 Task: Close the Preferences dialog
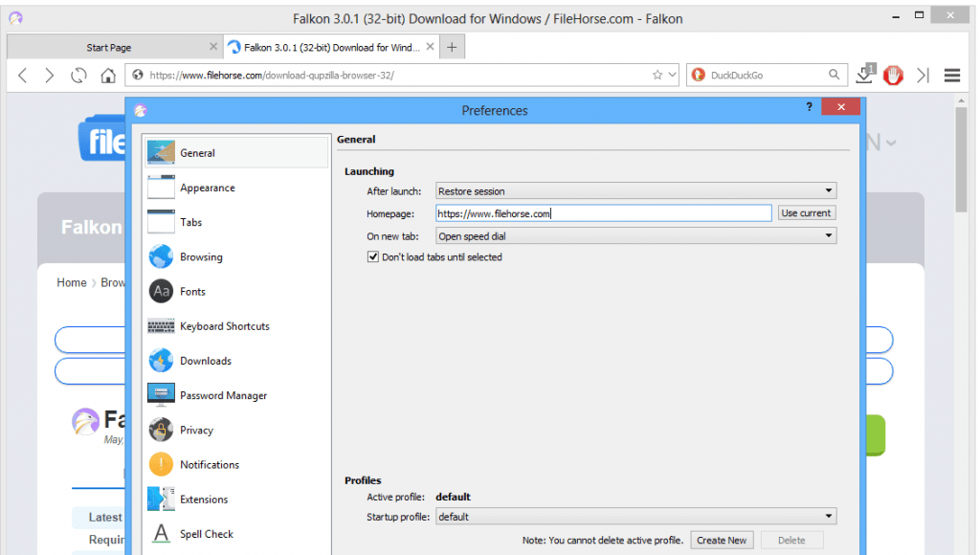(841, 107)
